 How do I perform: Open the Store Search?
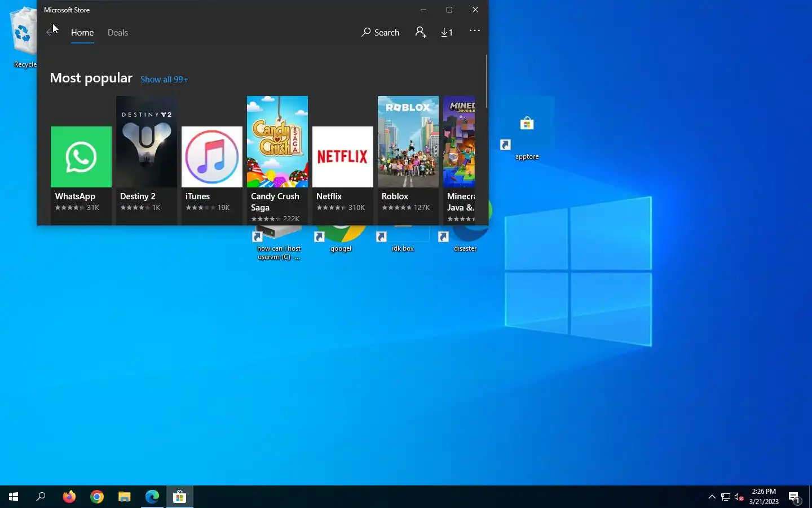click(381, 33)
